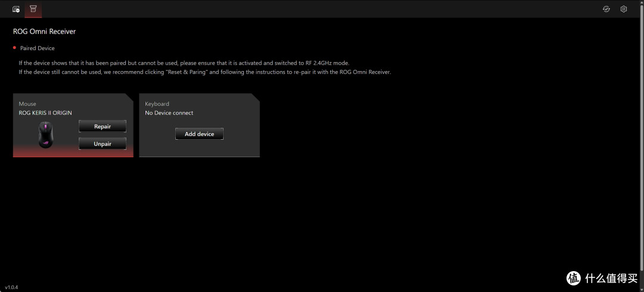Screen dimensions: 644x292
Task: Select the Omni Receiver tab icon
Action: click(33, 9)
